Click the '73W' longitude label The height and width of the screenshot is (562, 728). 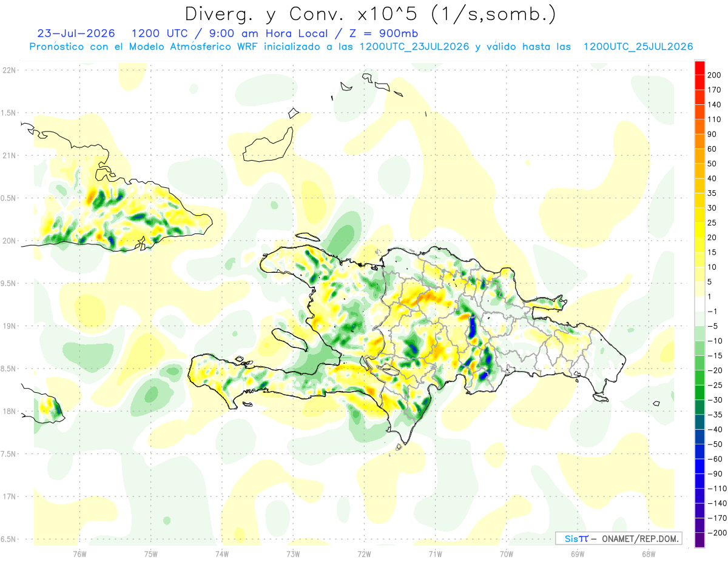293,554
